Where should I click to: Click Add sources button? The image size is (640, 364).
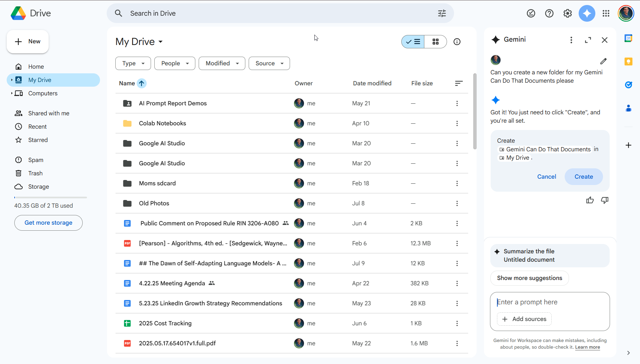(x=524, y=319)
